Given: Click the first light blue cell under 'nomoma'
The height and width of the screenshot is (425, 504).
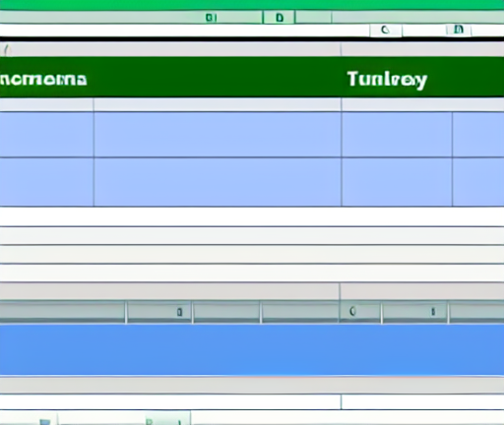Looking at the screenshot, I should (x=46, y=135).
